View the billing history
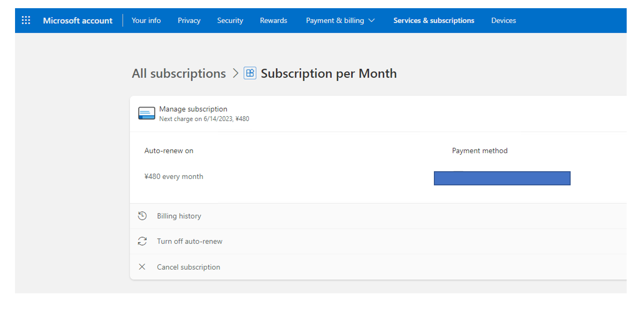 179,216
